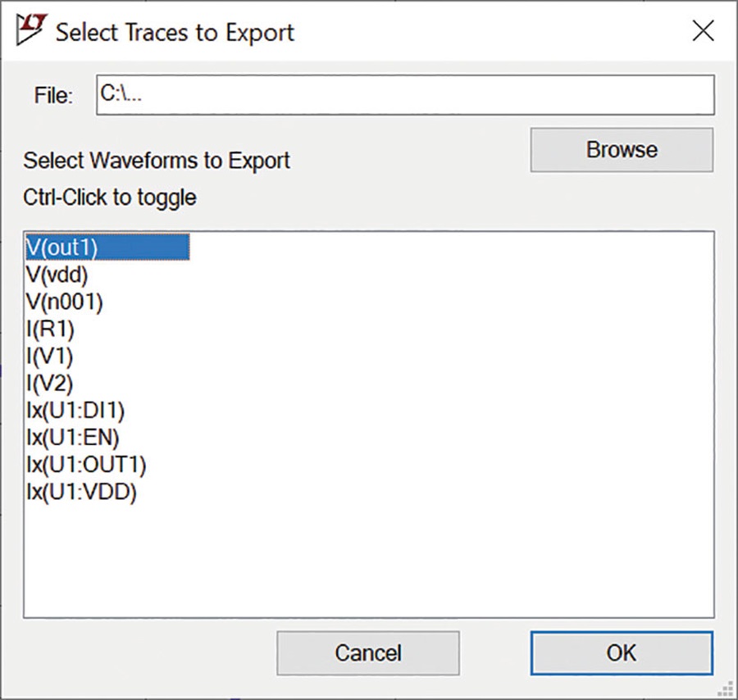Viewport: 738px width, 700px height.
Task: Choose the Ix(U1:DI1) trace
Action: coord(75,410)
